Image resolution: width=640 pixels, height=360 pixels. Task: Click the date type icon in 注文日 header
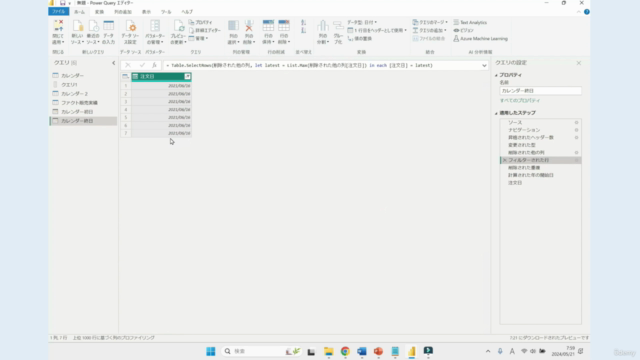pyautogui.click(x=135, y=76)
